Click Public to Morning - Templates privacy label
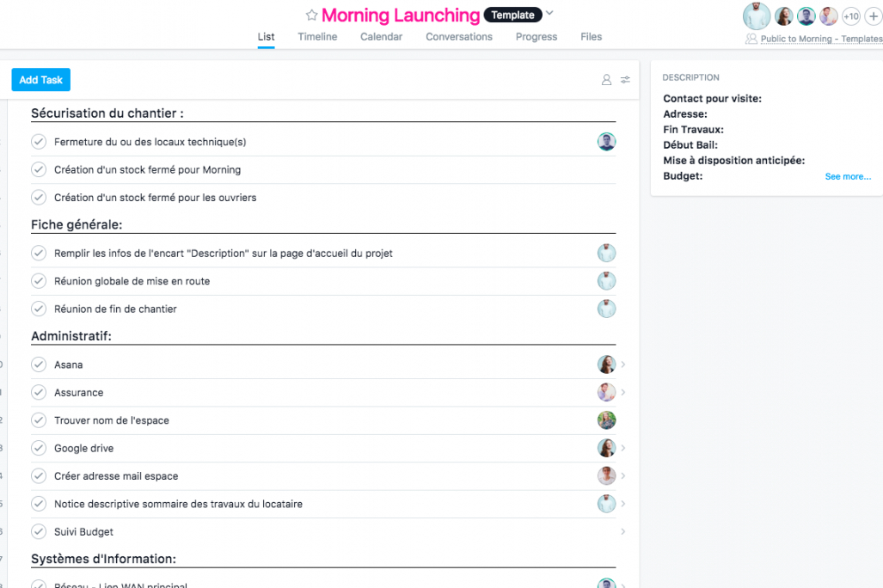The width and height of the screenshot is (883, 588). point(820,40)
